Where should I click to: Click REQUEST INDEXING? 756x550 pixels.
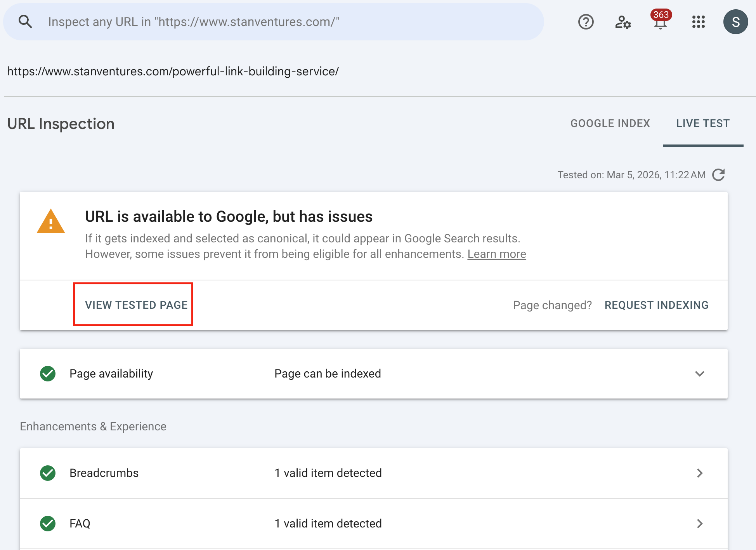(x=656, y=305)
